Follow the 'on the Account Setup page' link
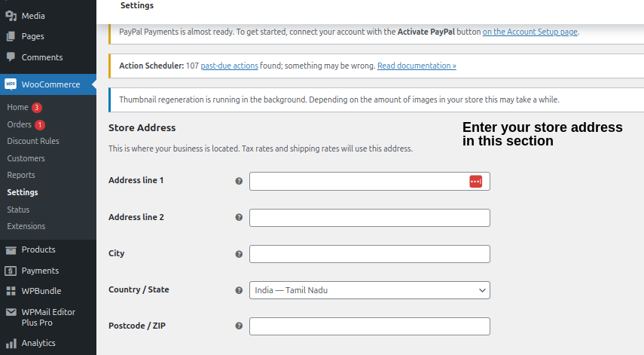 click(530, 32)
